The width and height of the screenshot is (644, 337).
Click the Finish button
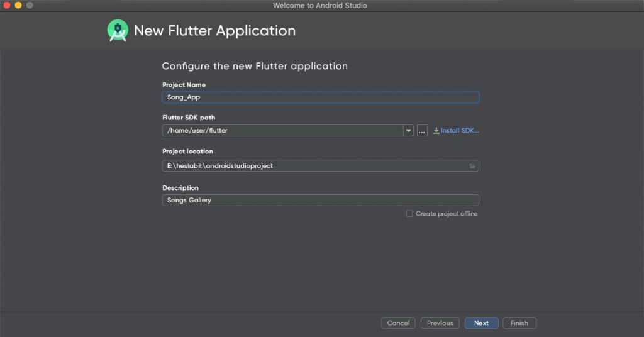tap(519, 323)
